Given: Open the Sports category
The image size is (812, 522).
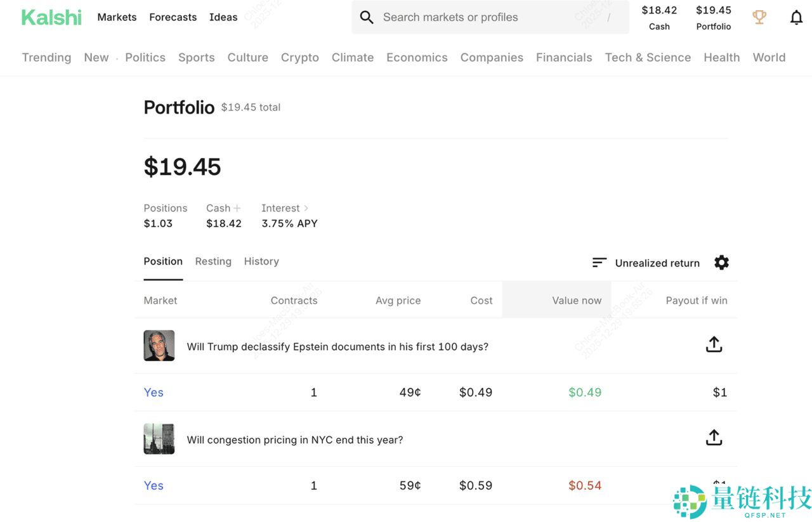Looking at the screenshot, I should (x=197, y=57).
